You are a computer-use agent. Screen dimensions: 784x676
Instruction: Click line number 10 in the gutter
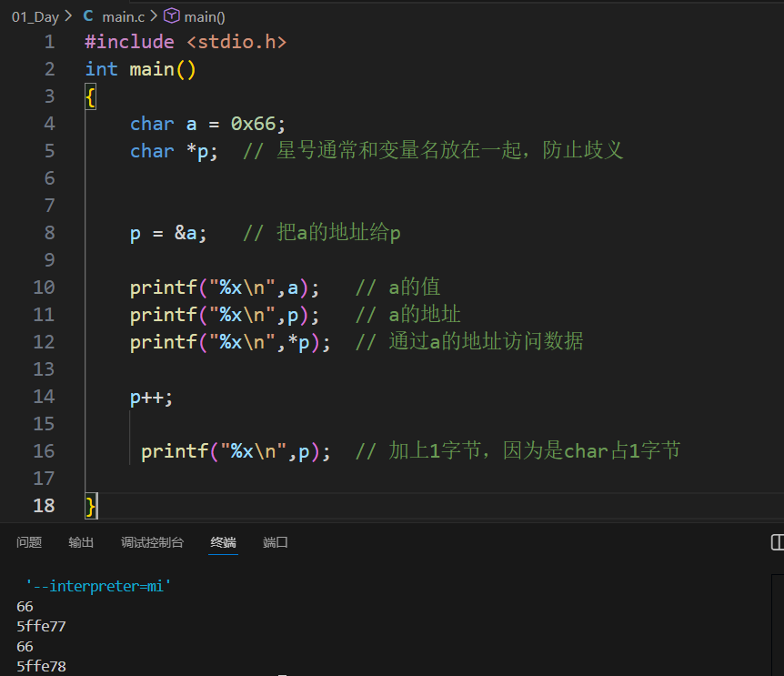coord(44,287)
